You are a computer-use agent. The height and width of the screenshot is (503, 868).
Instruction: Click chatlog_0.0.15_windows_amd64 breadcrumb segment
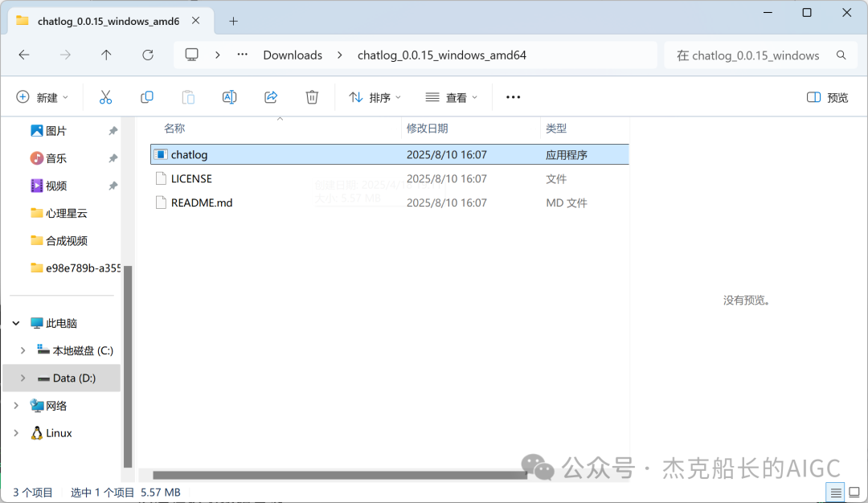pyautogui.click(x=442, y=55)
